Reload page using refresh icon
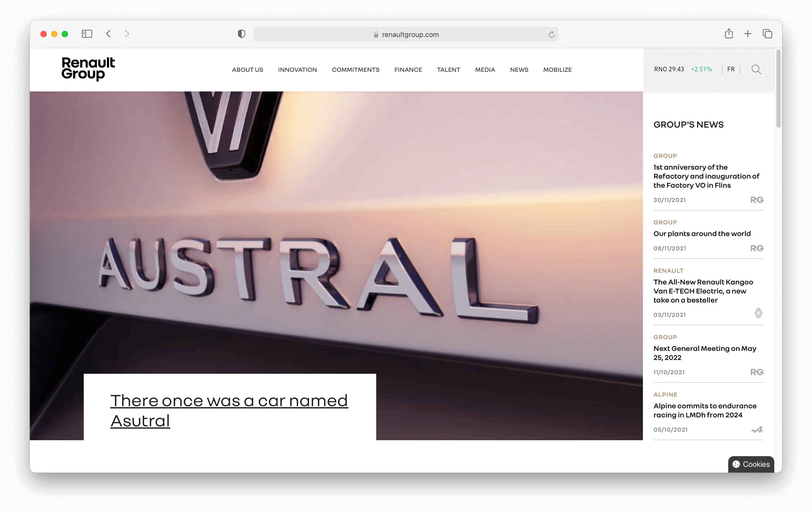Image resolution: width=812 pixels, height=512 pixels. (x=551, y=34)
